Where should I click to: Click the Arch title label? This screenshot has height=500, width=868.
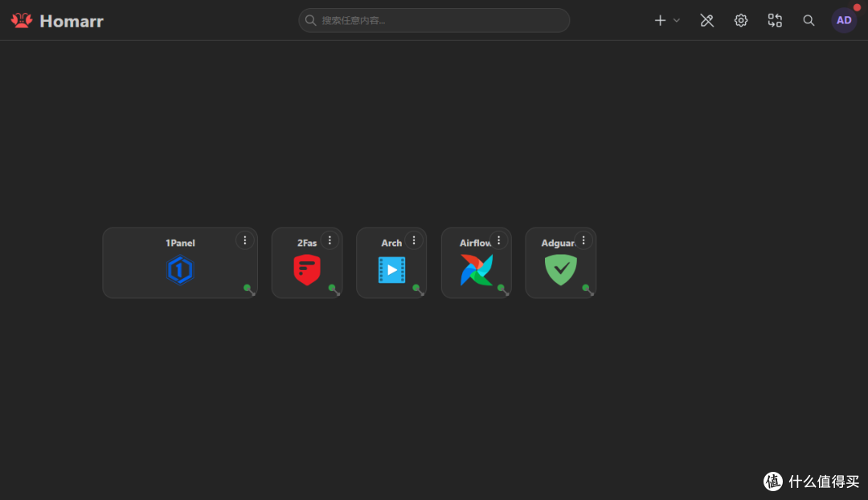click(x=391, y=243)
